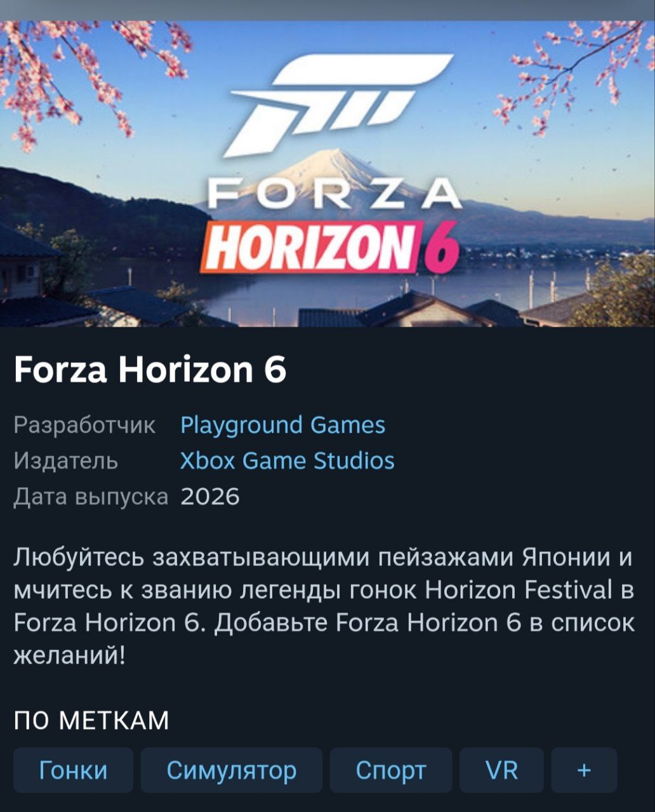This screenshot has width=655, height=812.
Task: Add more tags with the plus button
Action: [584, 770]
